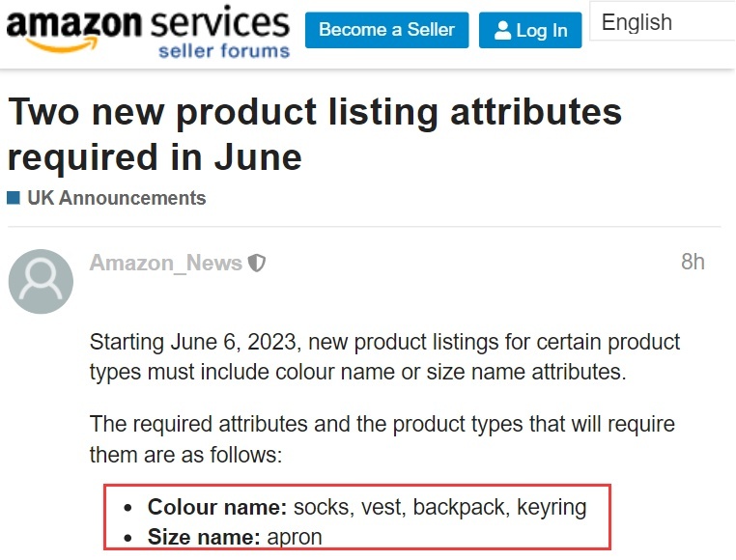Click the word "apron" in the list

coord(294,537)
